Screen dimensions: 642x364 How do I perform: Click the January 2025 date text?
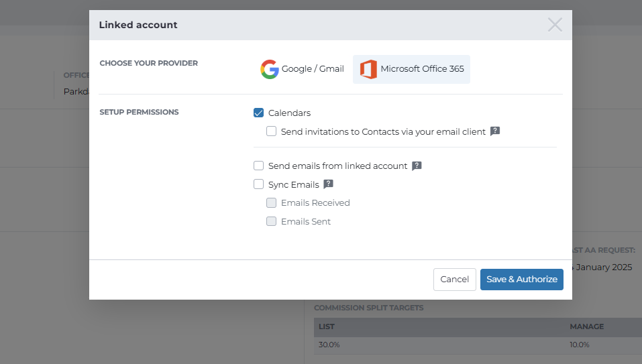pos(604,267)
